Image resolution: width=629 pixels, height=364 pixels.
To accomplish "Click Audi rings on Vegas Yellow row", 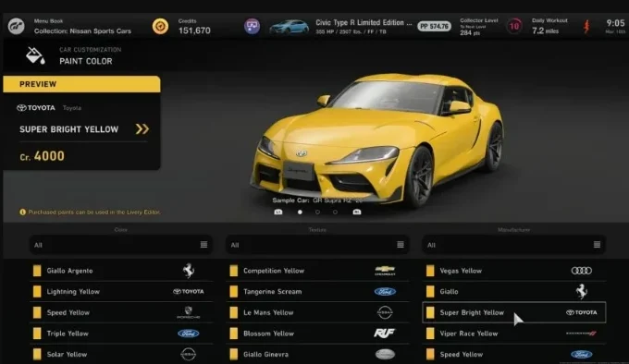I will [x=581, y=271].
